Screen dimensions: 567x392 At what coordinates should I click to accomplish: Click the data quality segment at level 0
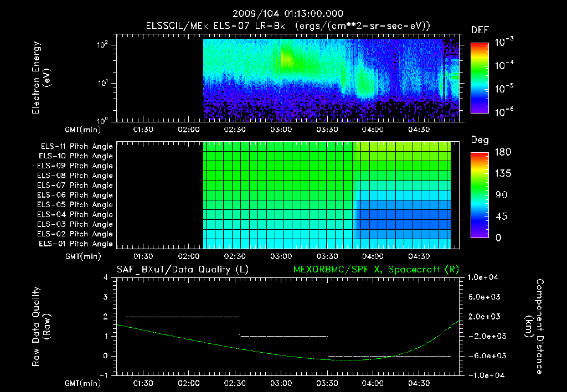point(389,356)
